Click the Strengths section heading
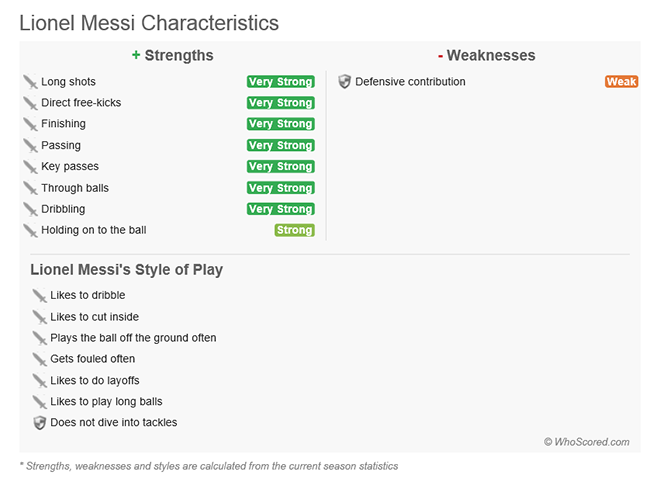Screen dimensions: 650x482 tap(172, 56)
